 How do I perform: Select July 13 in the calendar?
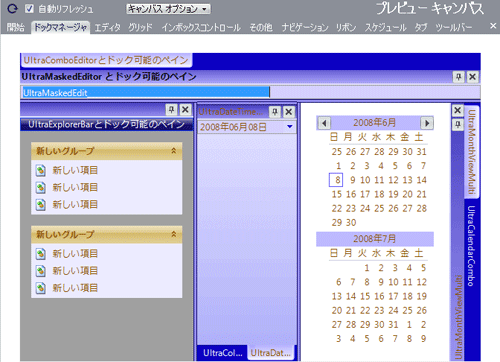337,296
